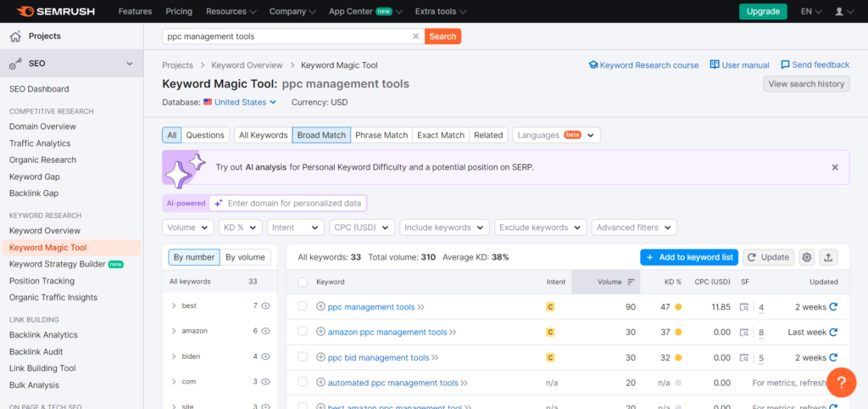Open the Include keywords dropdown
Screen dimensions: 868x409
444,227
